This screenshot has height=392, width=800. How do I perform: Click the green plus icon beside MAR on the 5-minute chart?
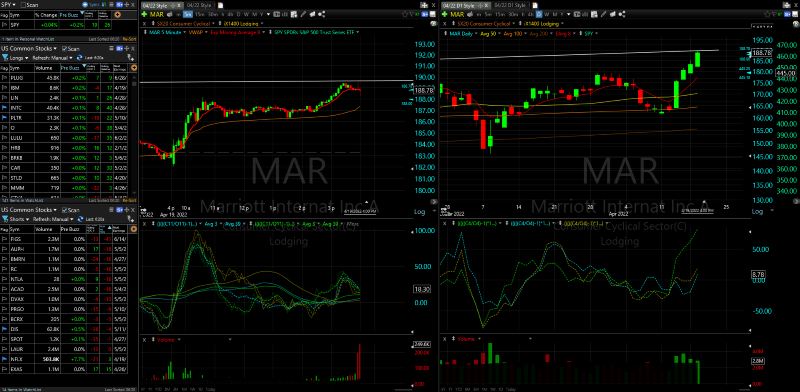144,14
